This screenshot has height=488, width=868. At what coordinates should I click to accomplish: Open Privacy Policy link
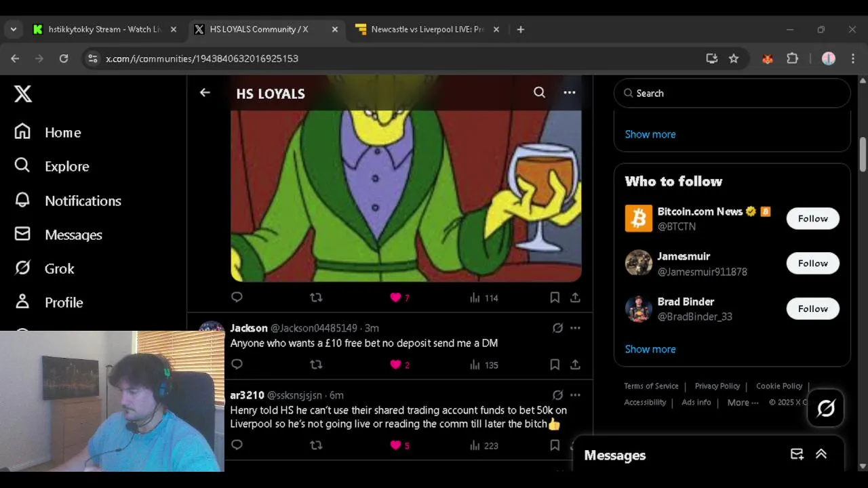717,386
